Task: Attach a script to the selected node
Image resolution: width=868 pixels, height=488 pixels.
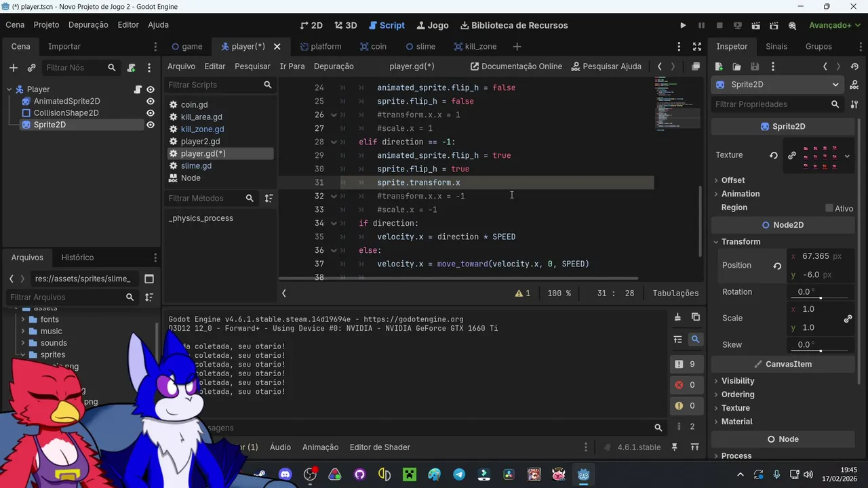Action: point(131,68)
